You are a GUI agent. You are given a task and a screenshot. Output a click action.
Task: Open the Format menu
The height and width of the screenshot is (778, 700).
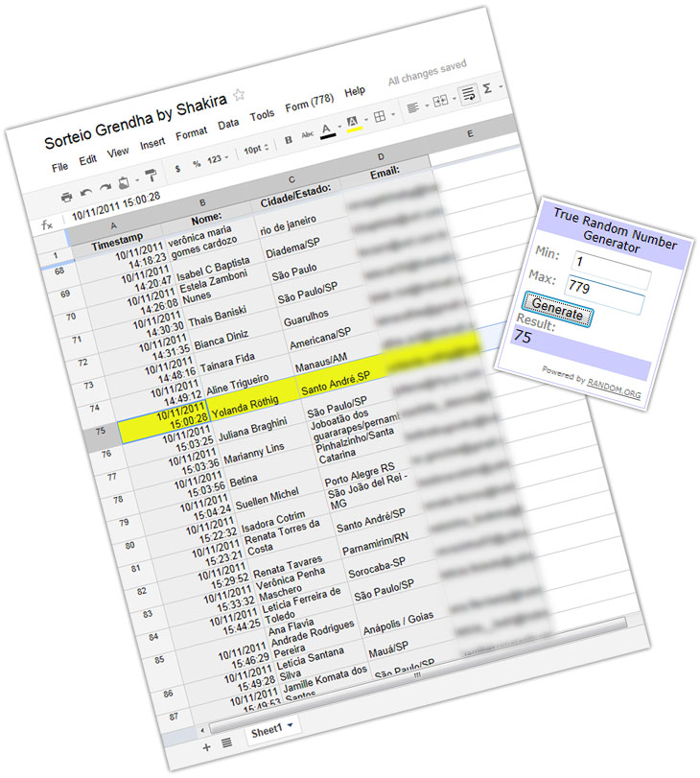tap(191, 133)
